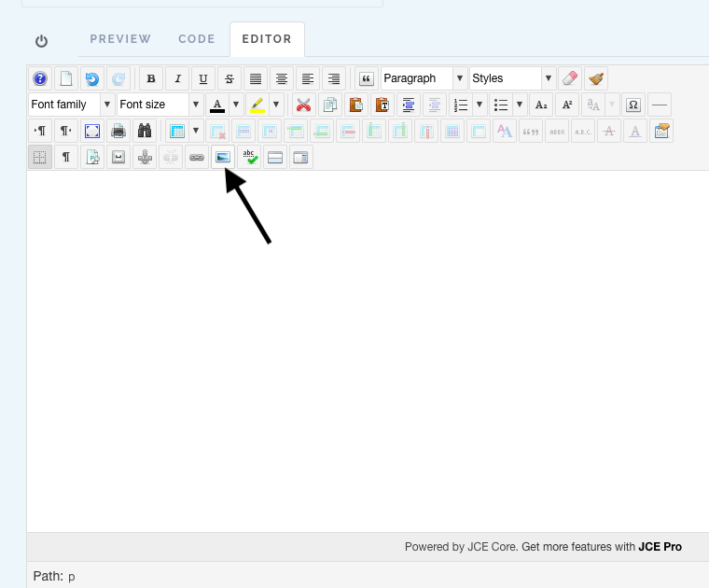The width and height of the screenshot is (709, 588).
Task: Open the editor help button
Action: pos(40,78)
